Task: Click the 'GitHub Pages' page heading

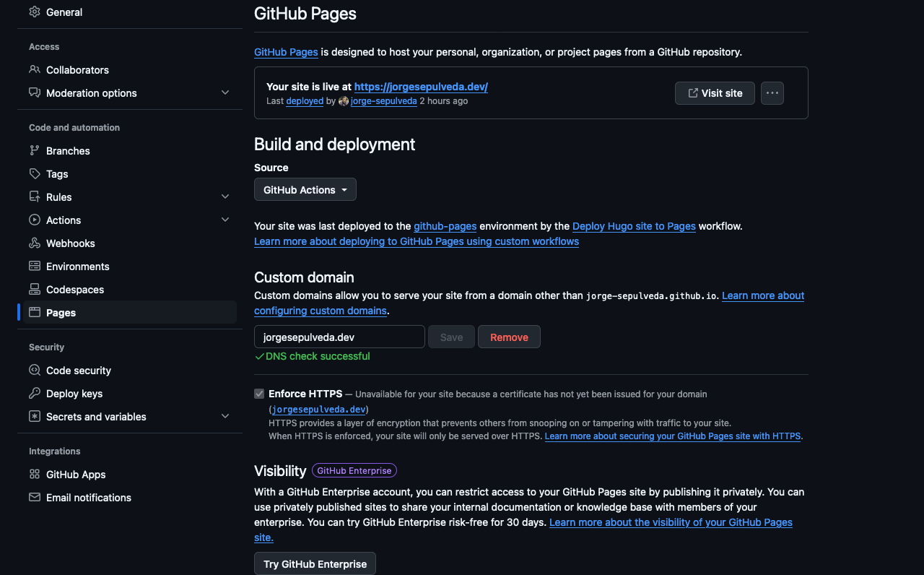Action: [305, 13]
